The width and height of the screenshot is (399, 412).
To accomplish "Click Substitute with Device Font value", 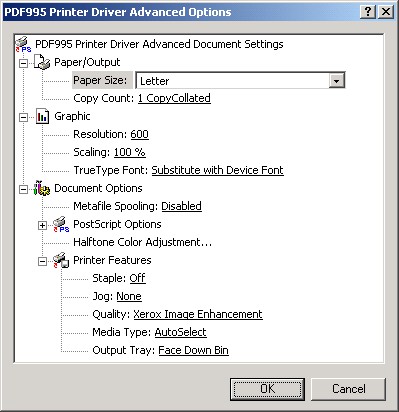I will (x=218, y=170).
